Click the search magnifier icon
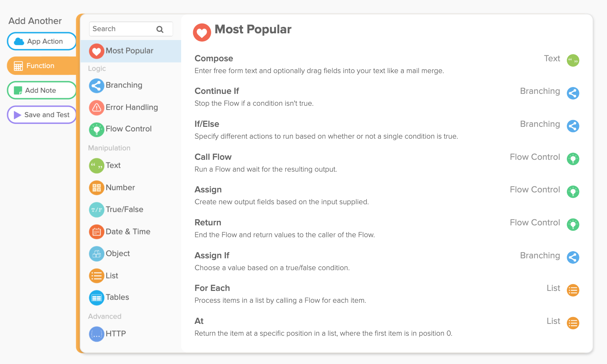Image resolution: width=607 pixels, height=364 pixels. pos(160,29)
